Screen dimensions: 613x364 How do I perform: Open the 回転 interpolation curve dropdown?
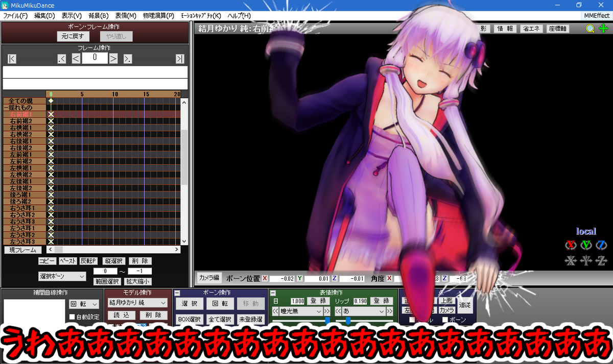[x=84, y=304]
